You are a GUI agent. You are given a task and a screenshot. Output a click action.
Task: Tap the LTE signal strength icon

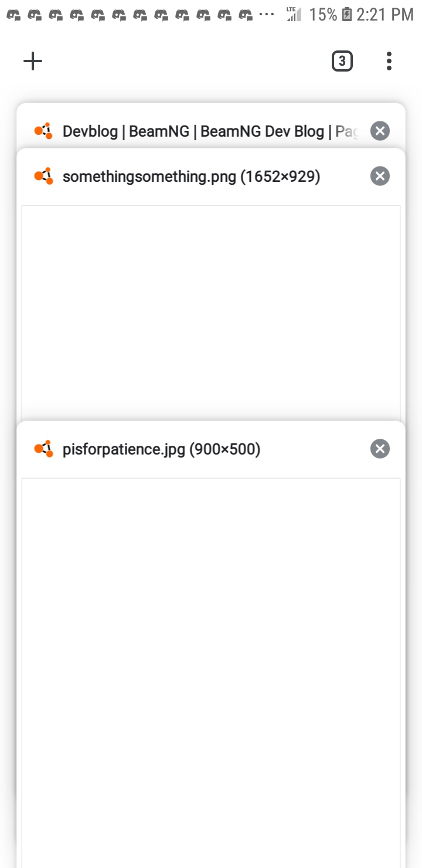pyautogui.click(x=293, y=14)
